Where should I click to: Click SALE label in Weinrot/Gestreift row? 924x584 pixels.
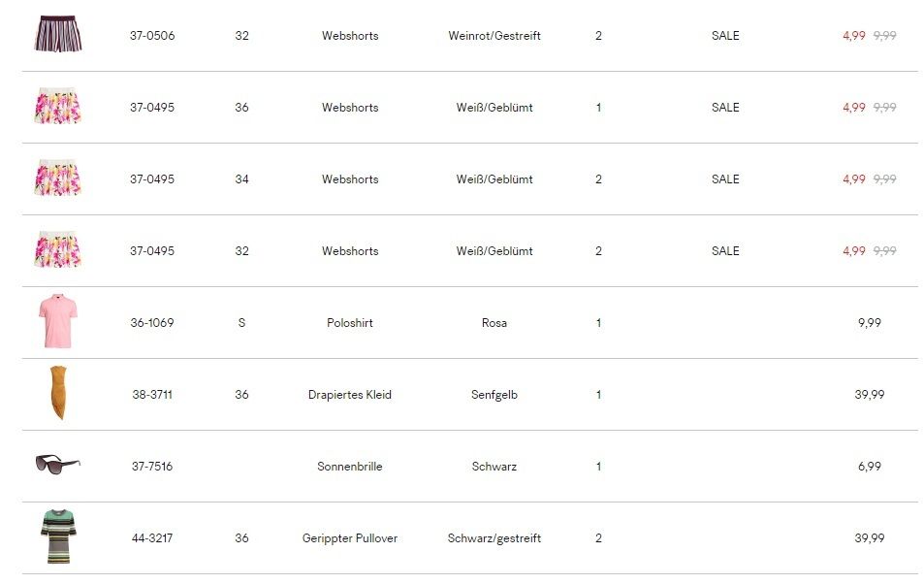click(x=725, y=36)
